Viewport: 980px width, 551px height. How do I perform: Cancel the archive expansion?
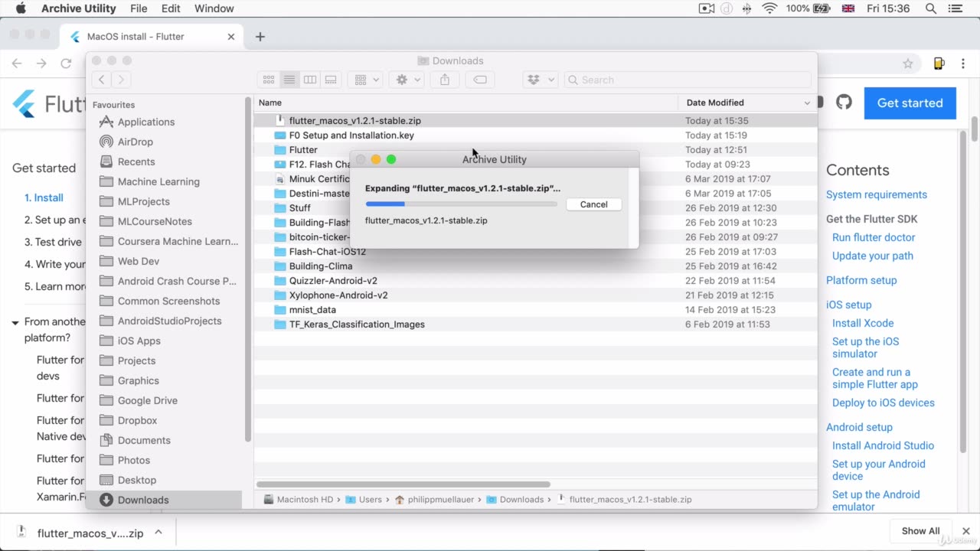click(x=593, y=204)
